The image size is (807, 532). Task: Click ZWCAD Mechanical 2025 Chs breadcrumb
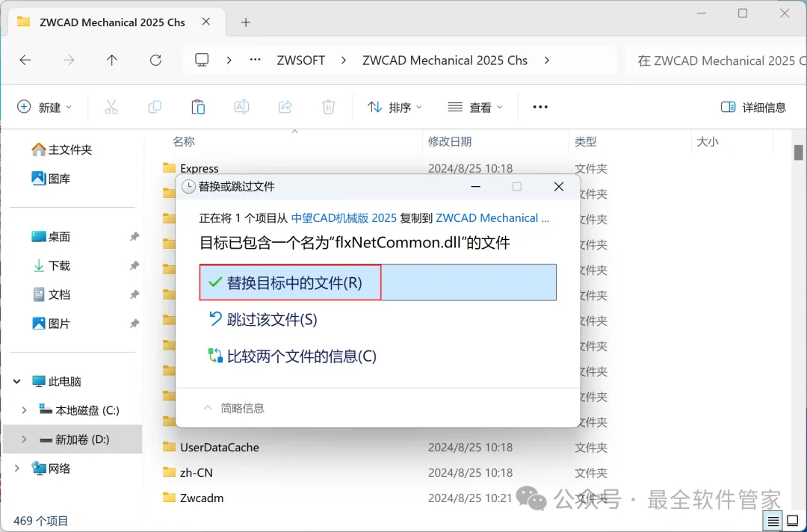tap(445, 61)
